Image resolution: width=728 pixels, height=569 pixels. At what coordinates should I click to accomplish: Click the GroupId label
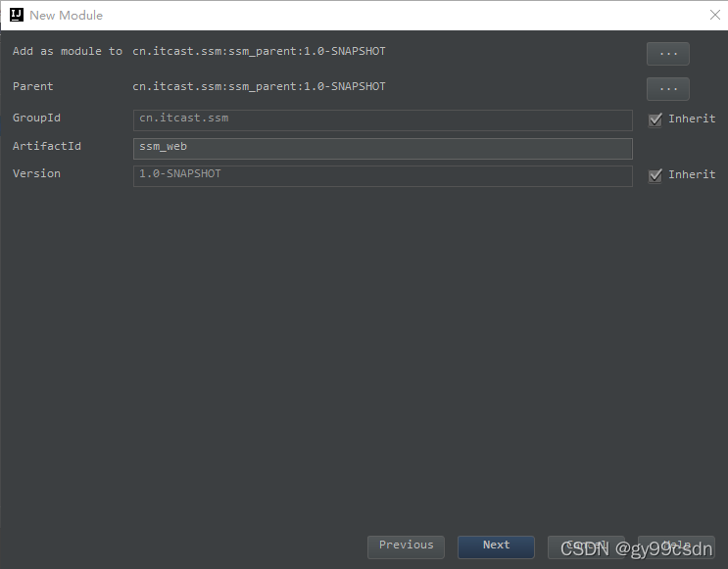36,118
